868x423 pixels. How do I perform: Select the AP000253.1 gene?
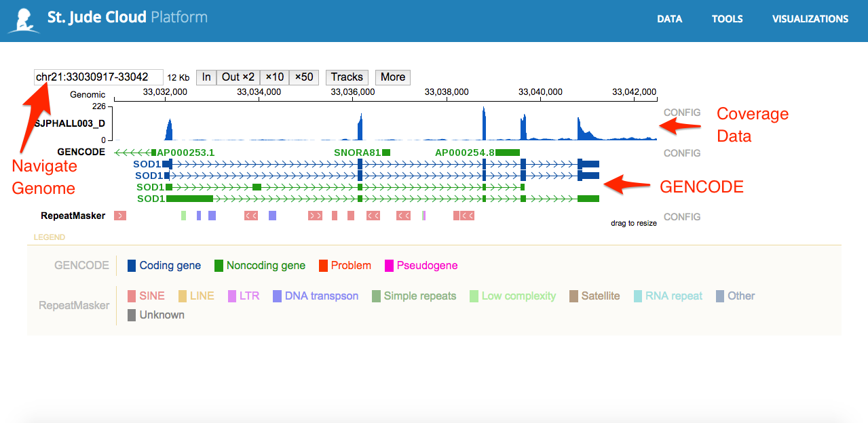pyautogui.click(x=185, y=153)
